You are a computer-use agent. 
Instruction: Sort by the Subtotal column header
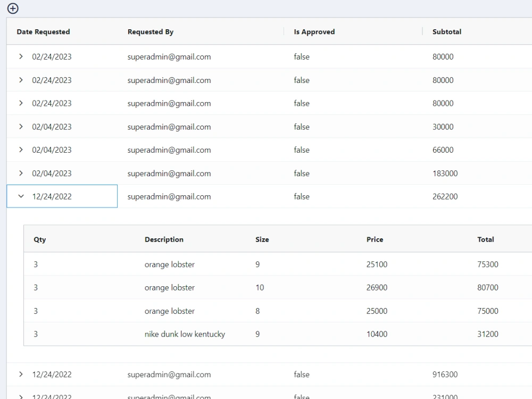click(x=446, y=31)
